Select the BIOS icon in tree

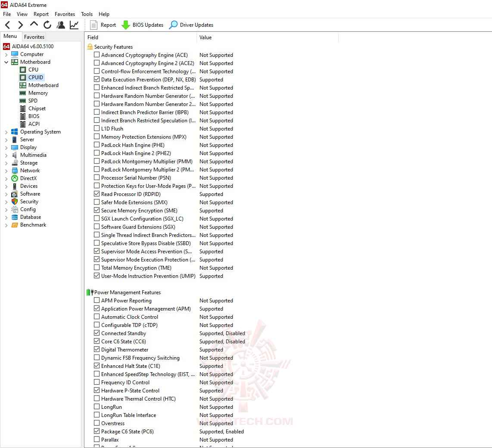tap(23, 116)
